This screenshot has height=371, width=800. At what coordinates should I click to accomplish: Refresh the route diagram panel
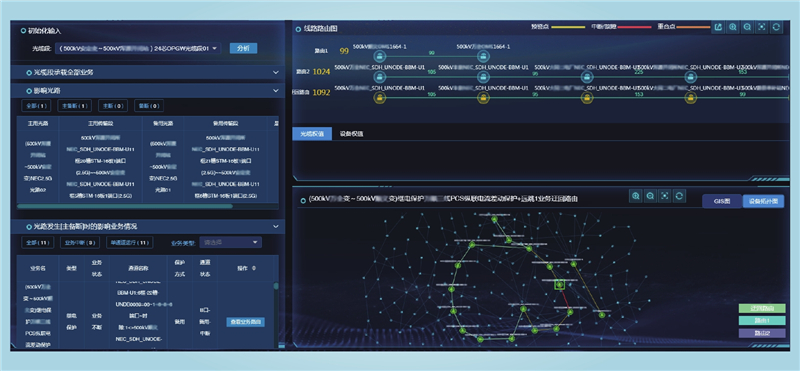(777, 28)
